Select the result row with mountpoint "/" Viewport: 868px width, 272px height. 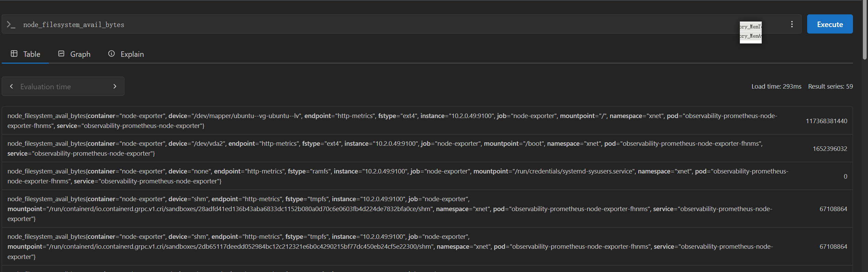pyautogui.click(x=427, y=121)
